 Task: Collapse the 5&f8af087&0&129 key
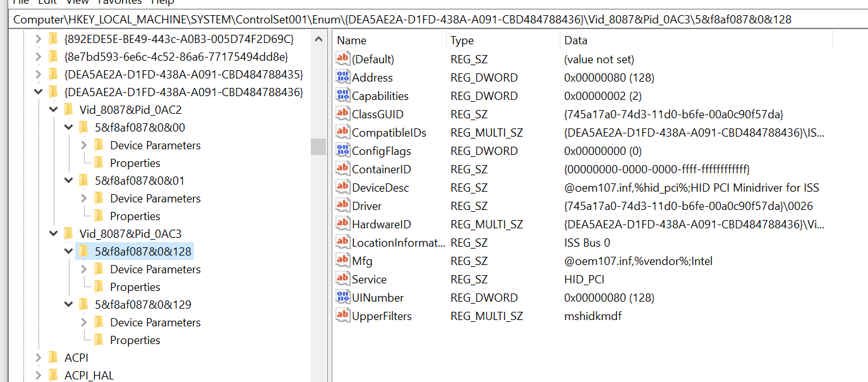68,304
